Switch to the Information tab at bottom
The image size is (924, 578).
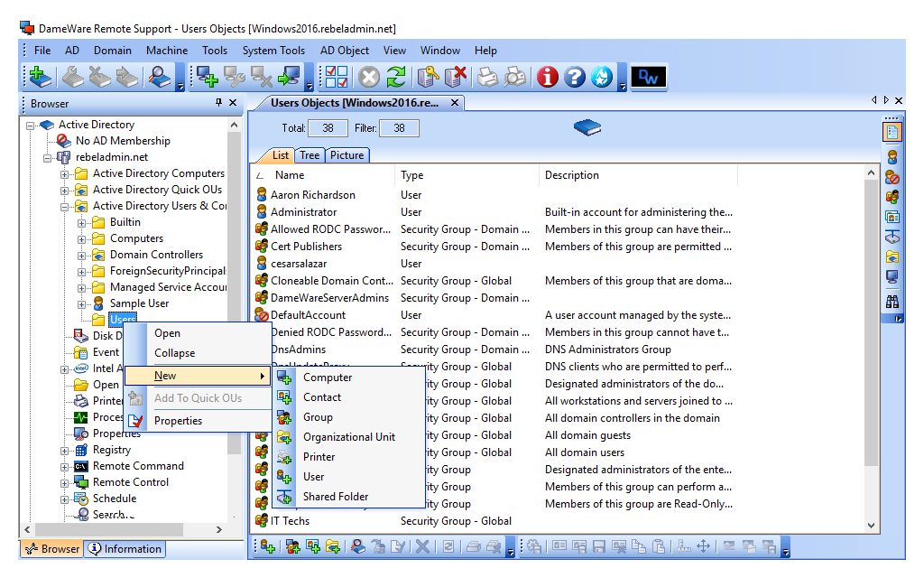(125, 548)
